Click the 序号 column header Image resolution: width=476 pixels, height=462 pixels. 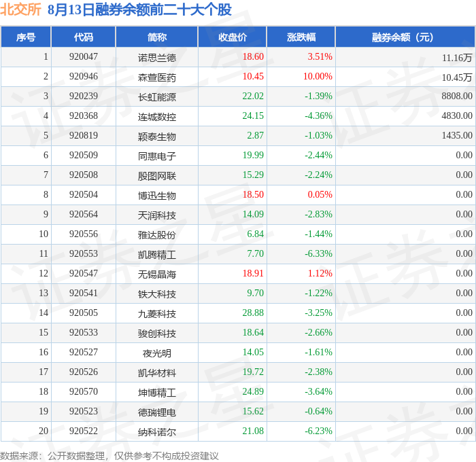point(26,37)
